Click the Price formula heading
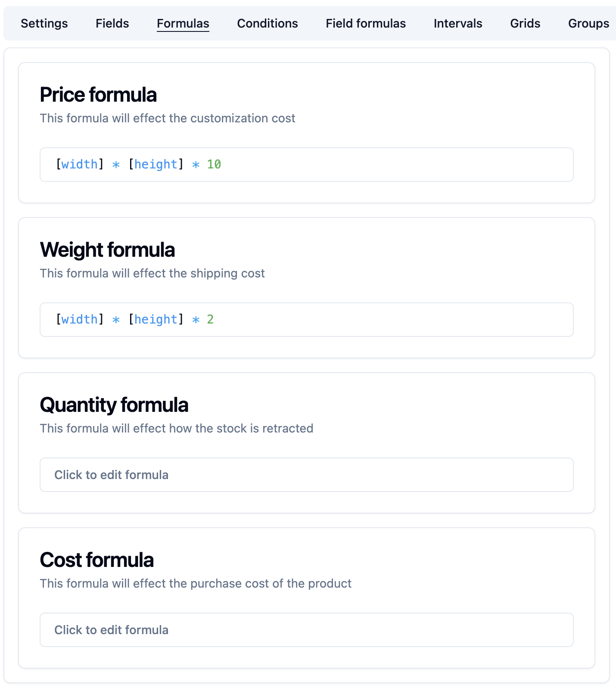Image resolution: width=616 pixels, height=691 pixels. pos(98,95)
